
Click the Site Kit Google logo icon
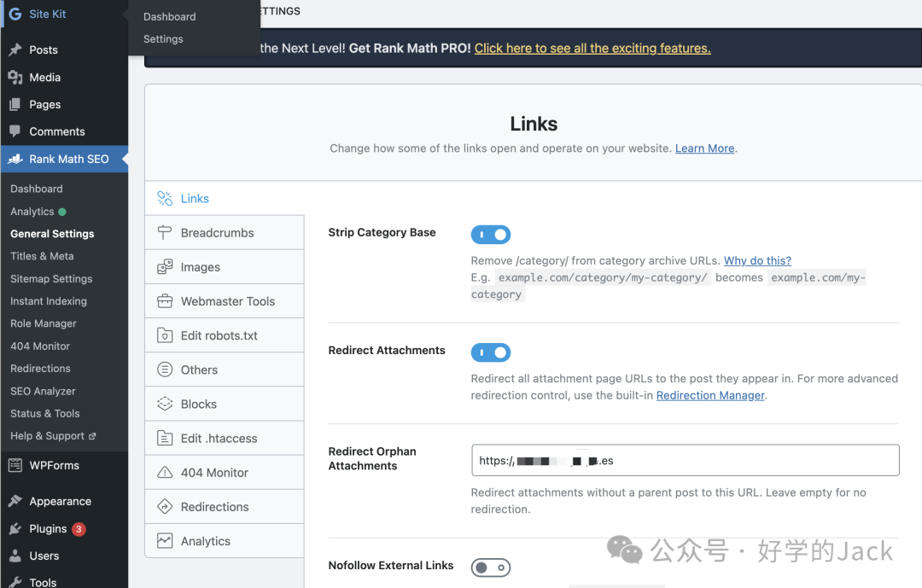[x=15, y=14]
